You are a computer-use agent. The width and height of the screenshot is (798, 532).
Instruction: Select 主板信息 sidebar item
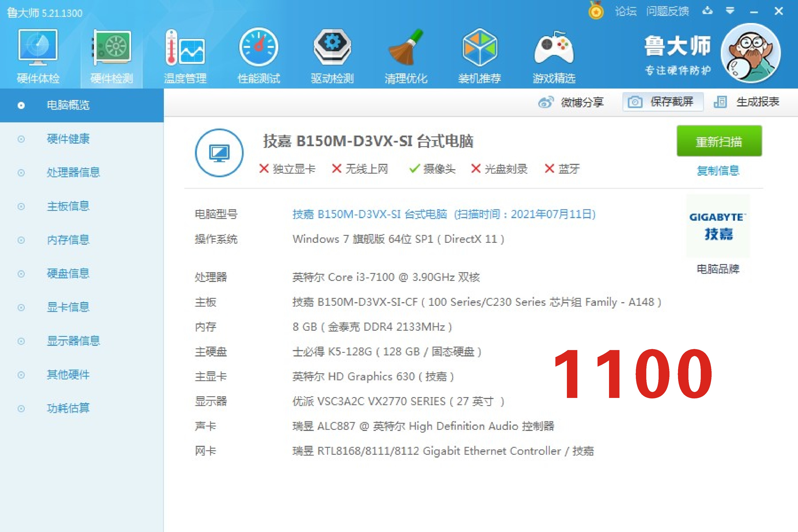pyautogui.click(x=82, y=206)
